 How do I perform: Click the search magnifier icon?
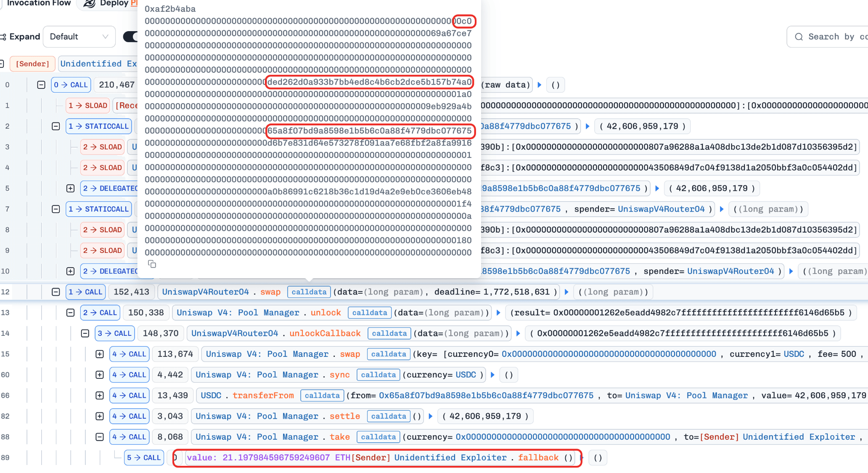click(x=799, y=37)
